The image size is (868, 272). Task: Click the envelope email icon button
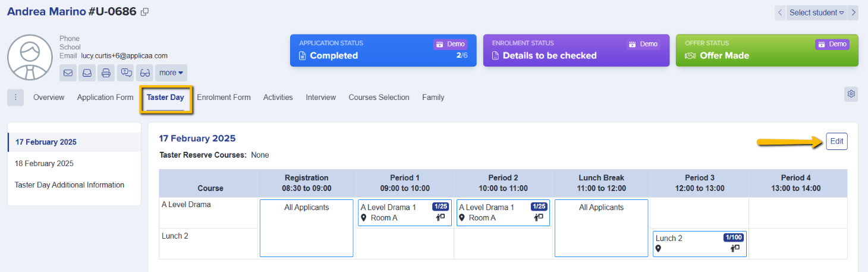[x=68, y=73]
